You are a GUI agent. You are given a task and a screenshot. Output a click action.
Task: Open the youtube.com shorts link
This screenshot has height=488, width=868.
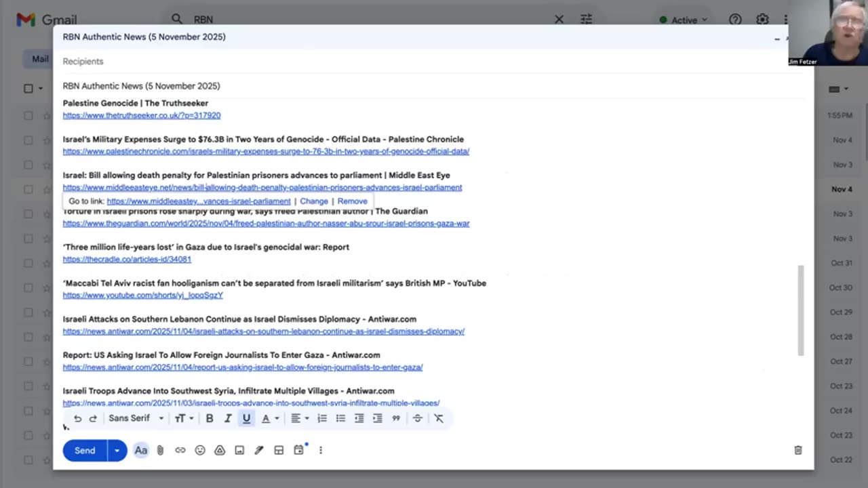coord(143,295)
